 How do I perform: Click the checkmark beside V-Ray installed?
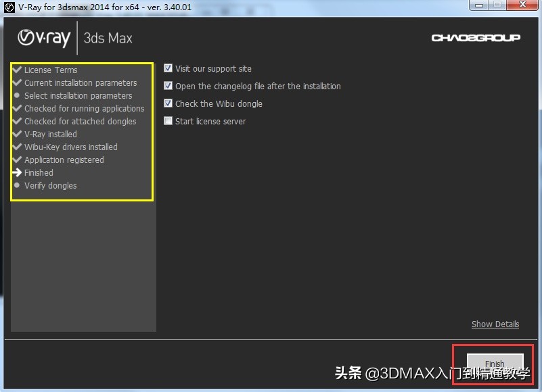coord(17,134)
